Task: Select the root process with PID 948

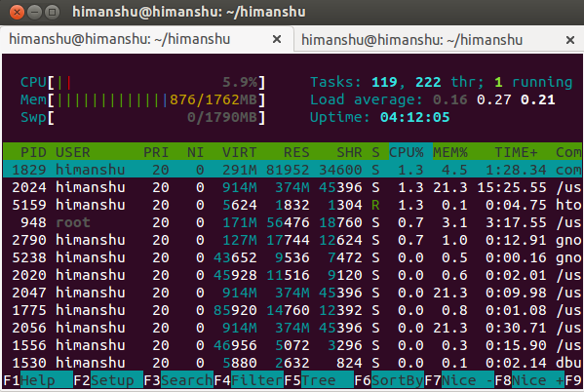Action: pos(292,222)
